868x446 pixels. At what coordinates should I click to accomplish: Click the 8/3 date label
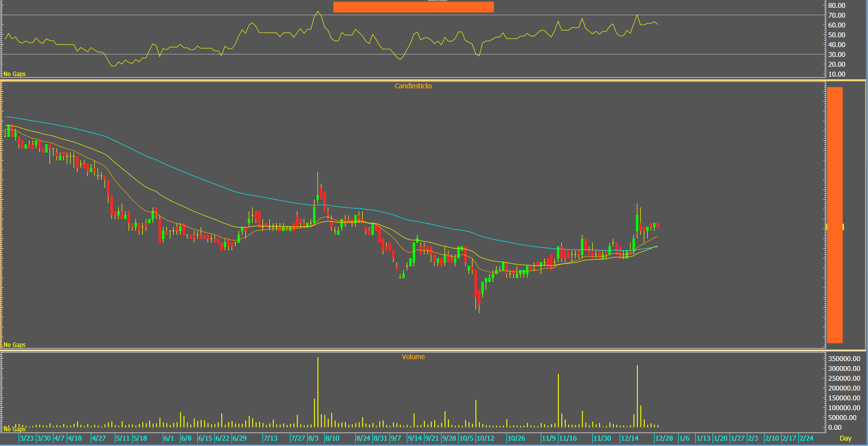pyautogui.click(x=313, y=438)
